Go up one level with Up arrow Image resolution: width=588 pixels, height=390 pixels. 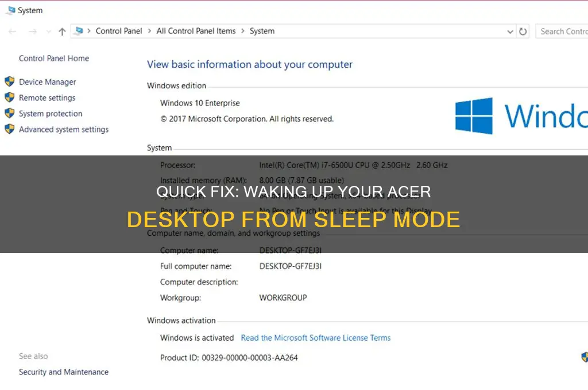click(x=62, y=32)
